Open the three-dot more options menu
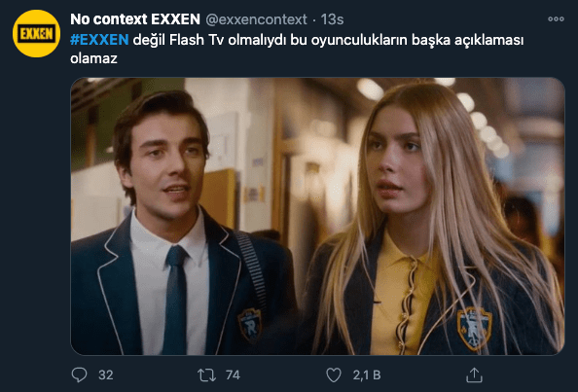 coord(556,18)
